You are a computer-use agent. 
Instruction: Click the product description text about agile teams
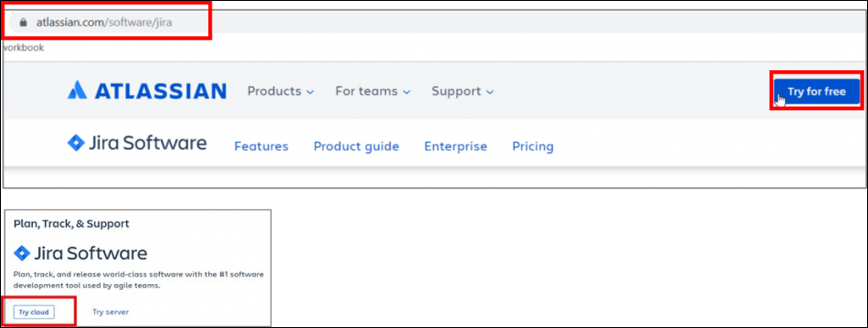139,280
